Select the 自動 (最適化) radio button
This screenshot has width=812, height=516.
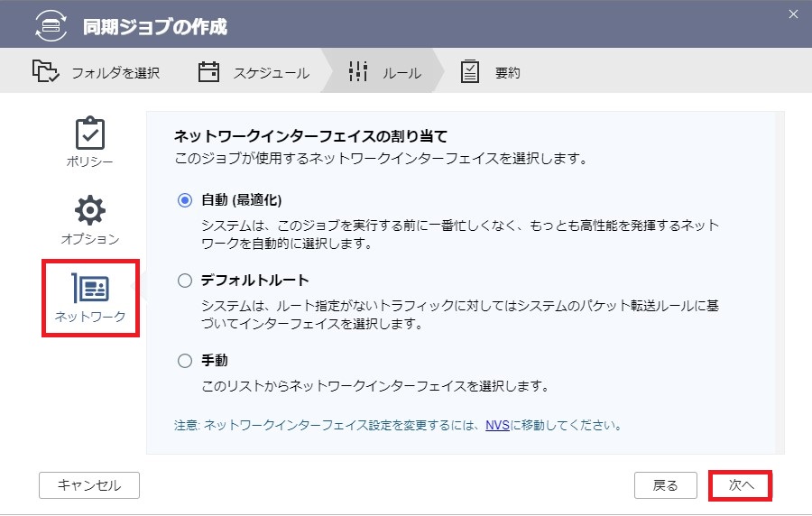click(185, 200)
